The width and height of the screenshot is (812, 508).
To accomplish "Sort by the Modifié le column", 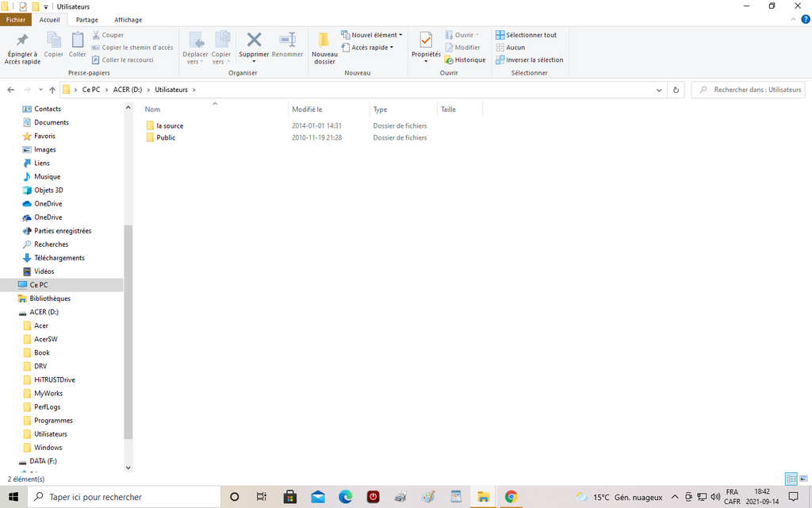I will pos(307,110).
